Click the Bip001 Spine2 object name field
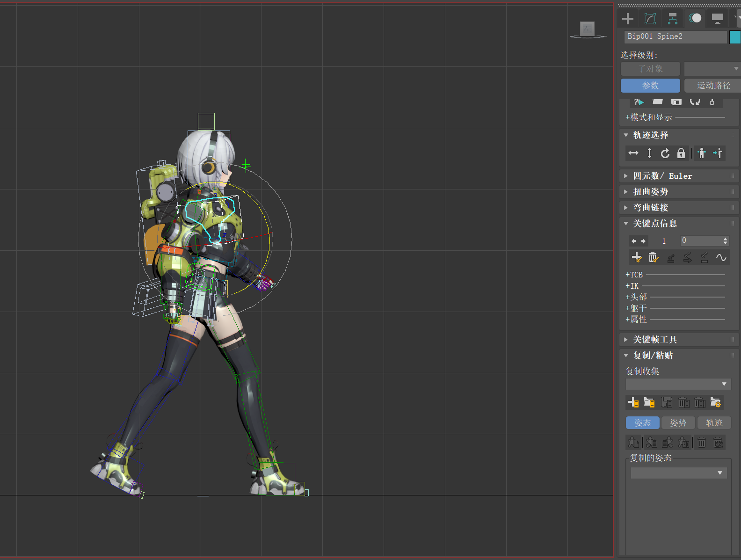Image resolution: width=741 pixels, height=560 pixels. (676, 36)
